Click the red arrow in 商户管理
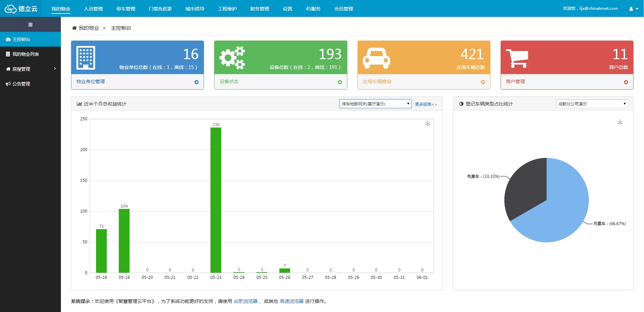 pos(626,82)
